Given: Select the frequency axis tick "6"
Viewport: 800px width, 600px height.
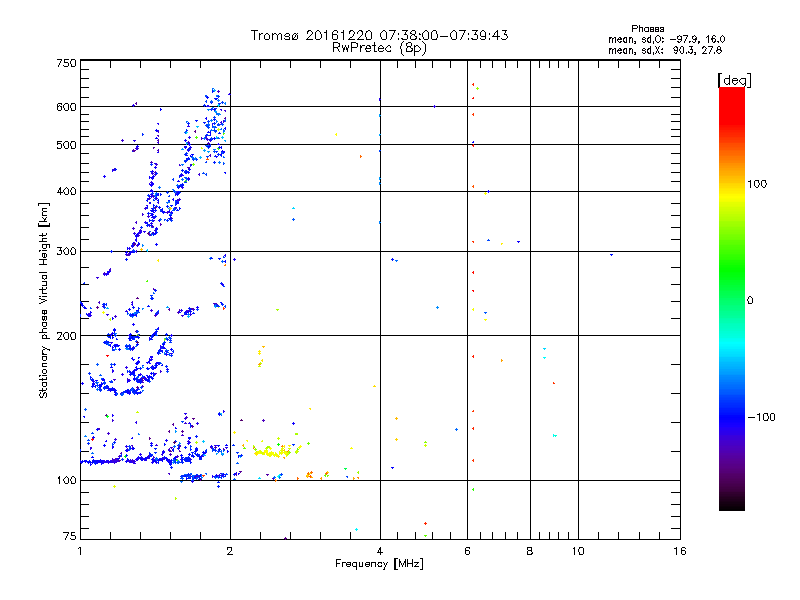Looking at the screenshot, I should point(467,551).
